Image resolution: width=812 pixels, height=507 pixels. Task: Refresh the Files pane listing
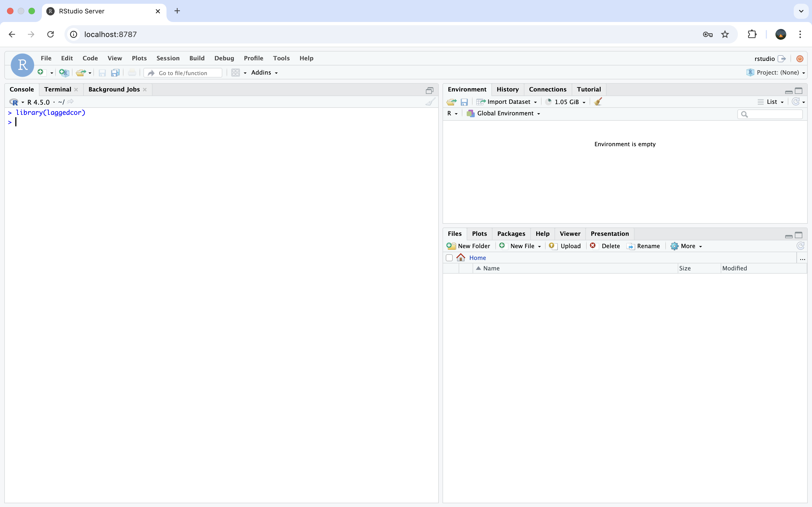800,246
